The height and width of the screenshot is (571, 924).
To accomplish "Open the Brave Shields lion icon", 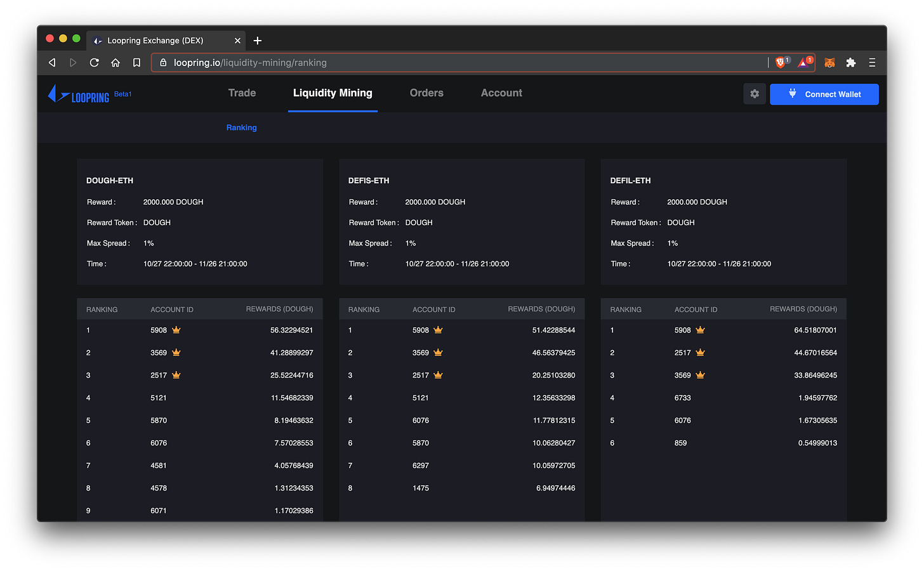I will [781, 62].
